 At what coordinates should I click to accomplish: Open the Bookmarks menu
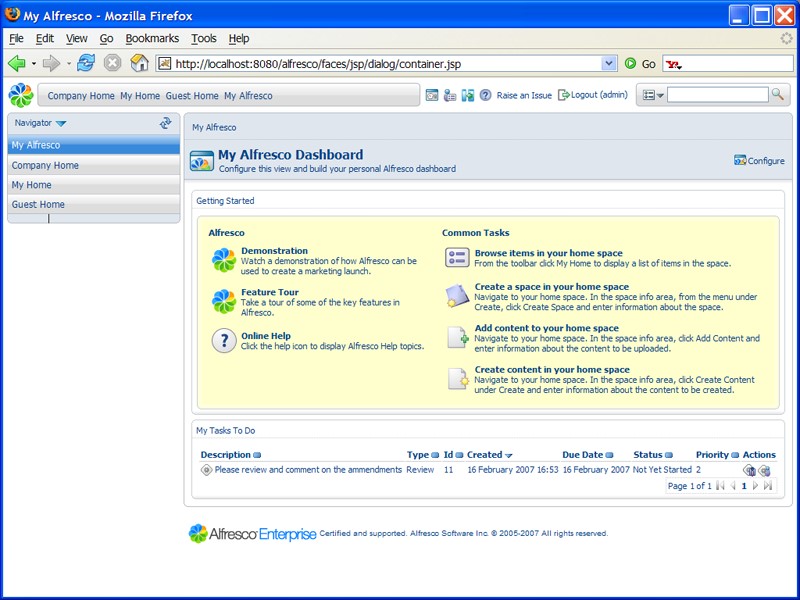point(152,38)
